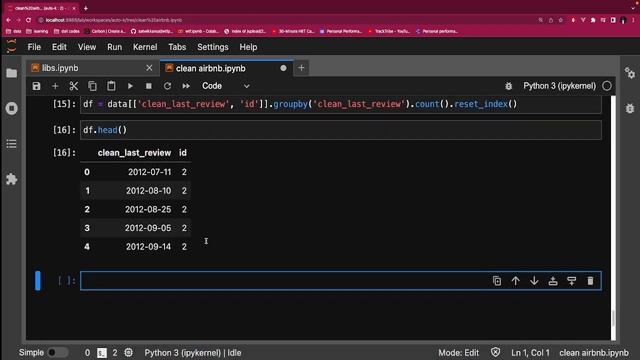Image resolution: width=640 pixels, height=360 pixels.
Task: Select the 2012-09-14 table cell
Action: 148,247
